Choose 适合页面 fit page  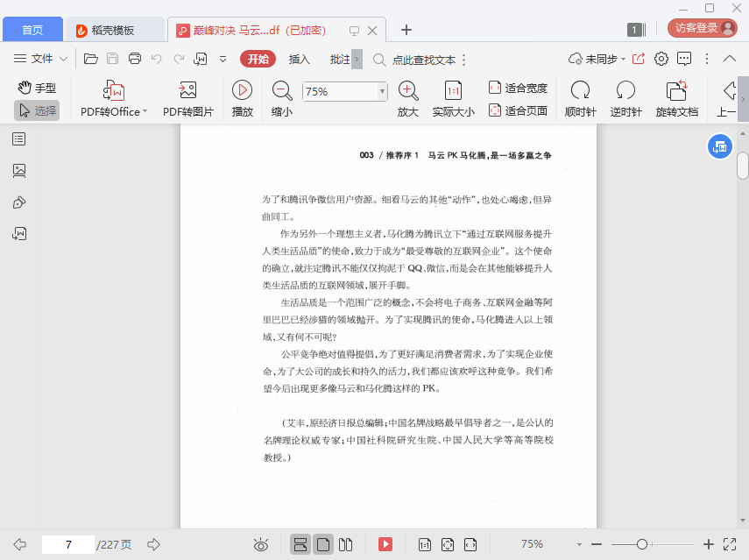pos(518,110)
